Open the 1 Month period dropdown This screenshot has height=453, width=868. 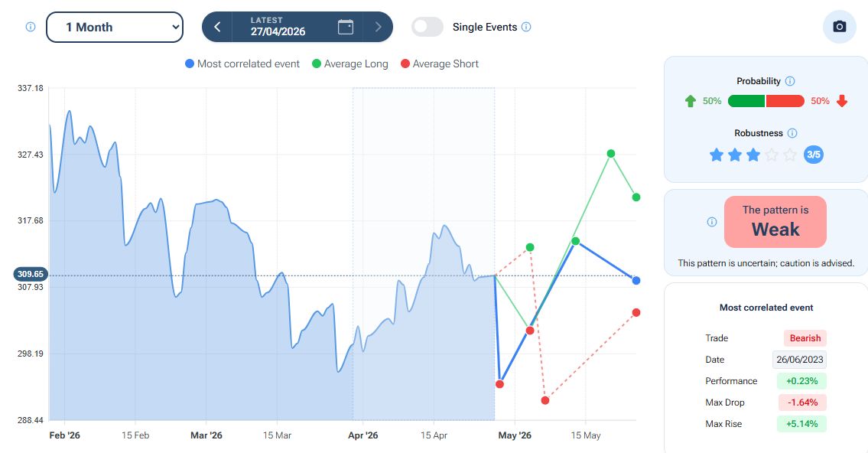click(115, 27)
